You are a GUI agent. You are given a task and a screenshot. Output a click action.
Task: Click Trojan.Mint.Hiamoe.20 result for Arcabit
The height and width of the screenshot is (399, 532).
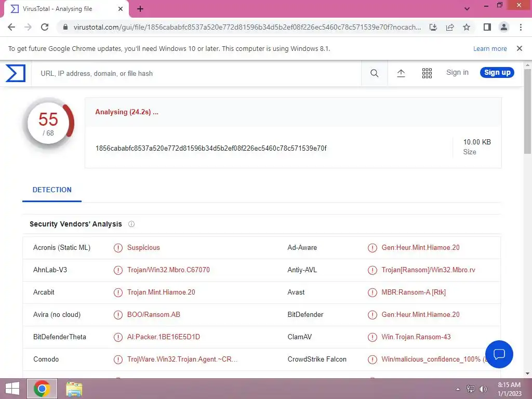click(161, 292)
